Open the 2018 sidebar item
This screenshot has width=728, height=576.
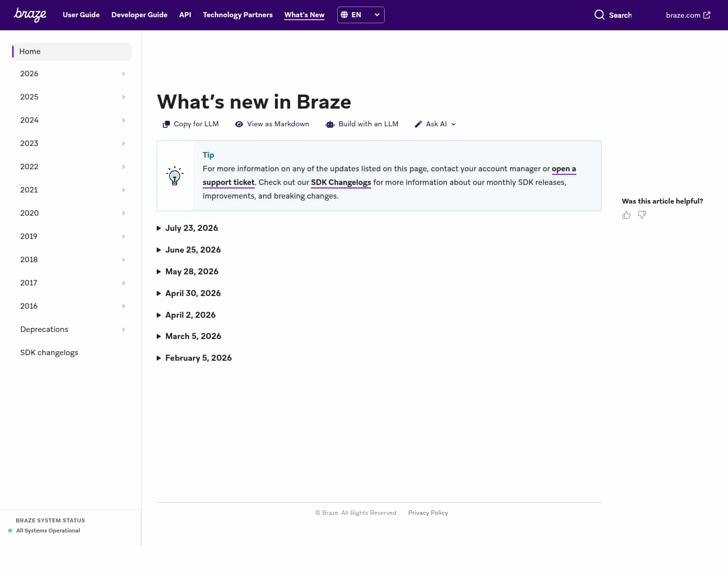pos(72,260)
